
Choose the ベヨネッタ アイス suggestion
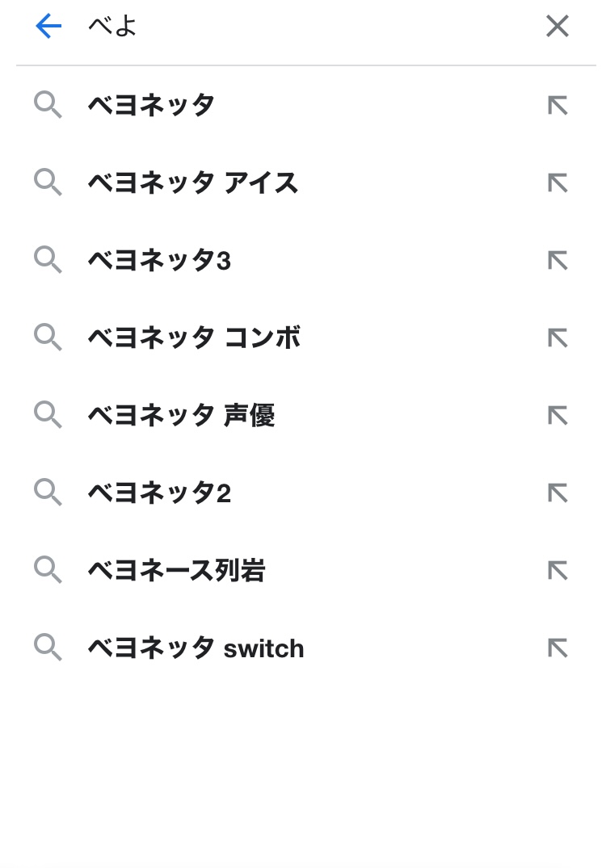click(x=192, y=183)
